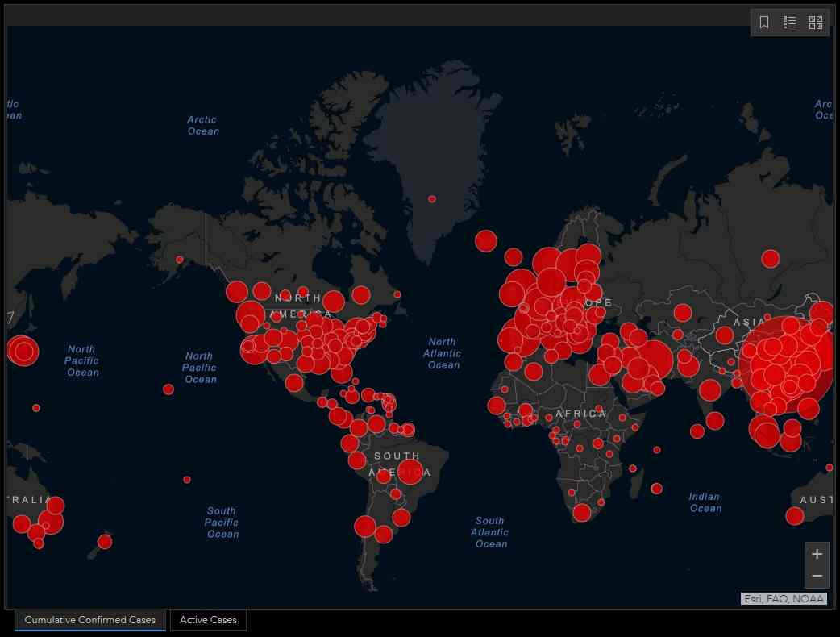The height and width of the screenshot is (637, 840).
Task: Click the AFRICA continent label
Action: [x=580, y=414]
